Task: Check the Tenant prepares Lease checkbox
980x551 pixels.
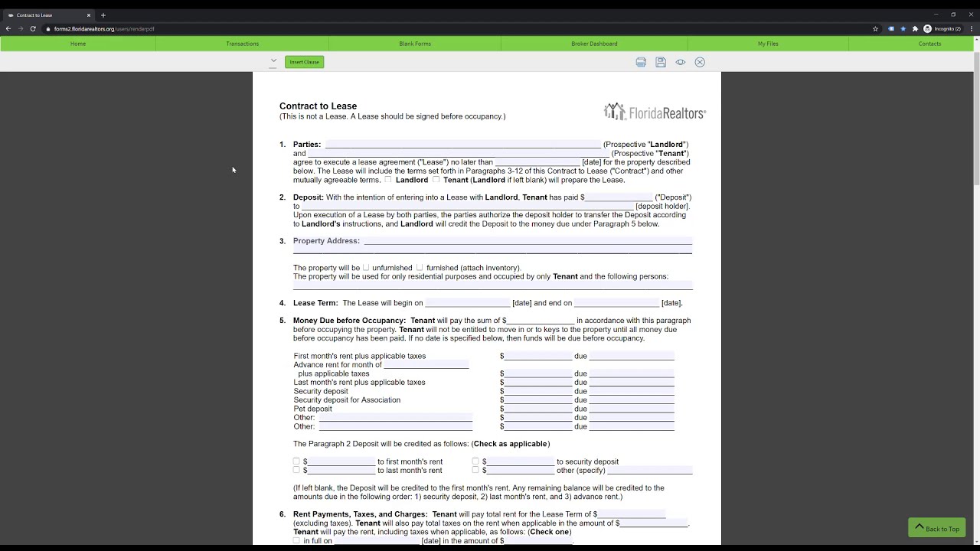Action: coord(436,180)
